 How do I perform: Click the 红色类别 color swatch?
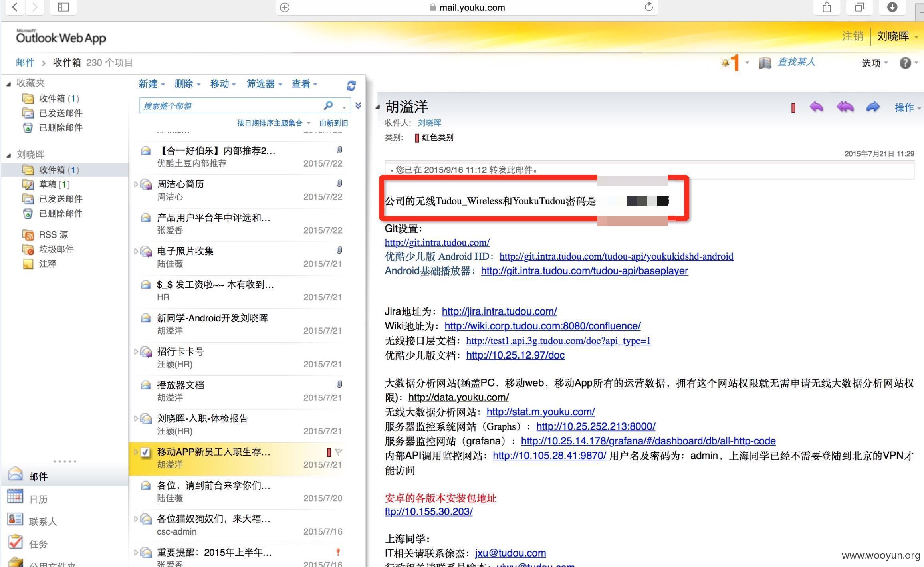click(x=416, y=138)
